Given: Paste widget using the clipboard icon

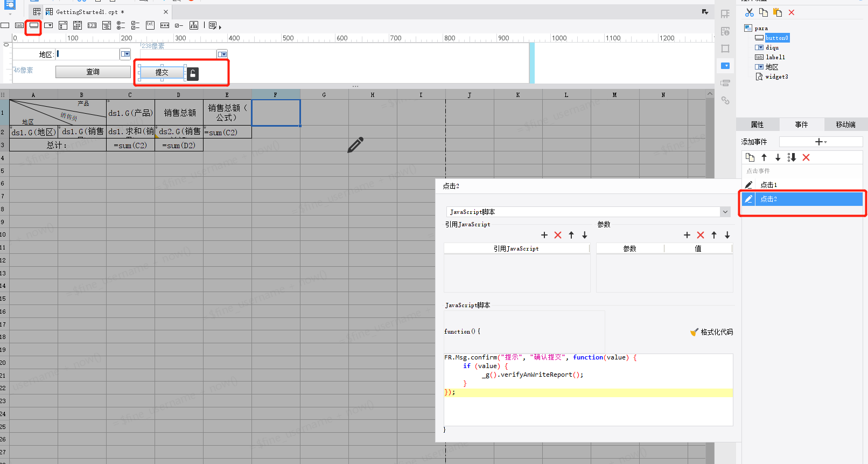Looking at the screenshot, I should [x=777, y=12].
